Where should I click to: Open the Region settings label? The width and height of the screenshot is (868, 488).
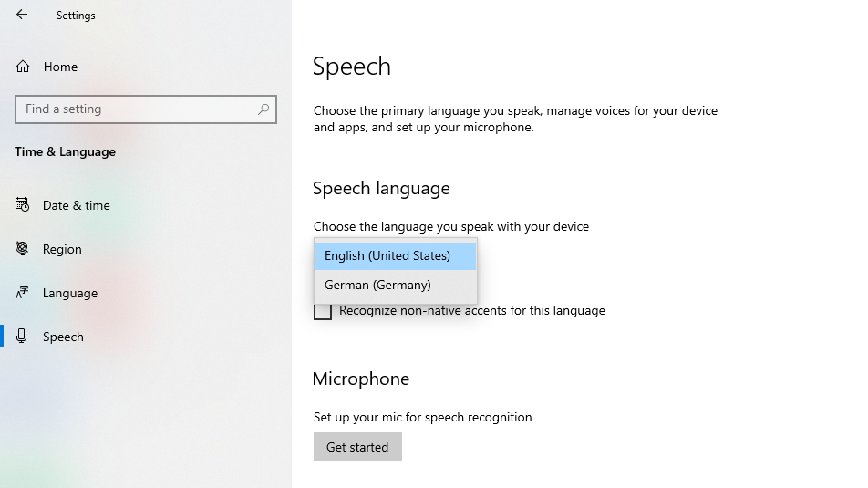(62, 249)
